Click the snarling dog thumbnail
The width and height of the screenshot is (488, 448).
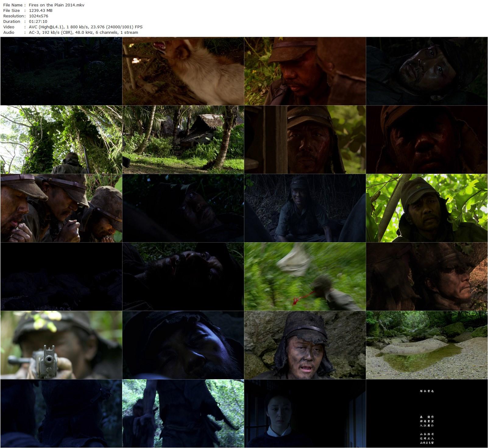click(x=183, y=71)
